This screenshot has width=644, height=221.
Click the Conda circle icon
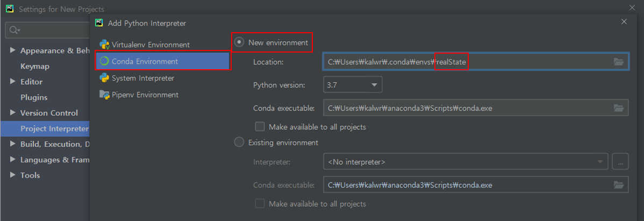tap(104, 62)
